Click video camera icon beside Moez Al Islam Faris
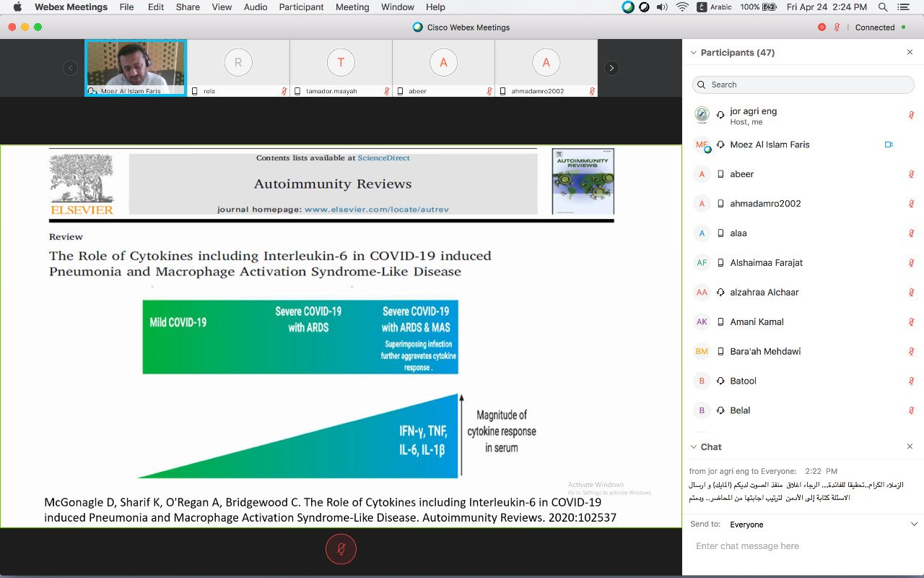This screenshot has width=924, height=578. [889, 144]
